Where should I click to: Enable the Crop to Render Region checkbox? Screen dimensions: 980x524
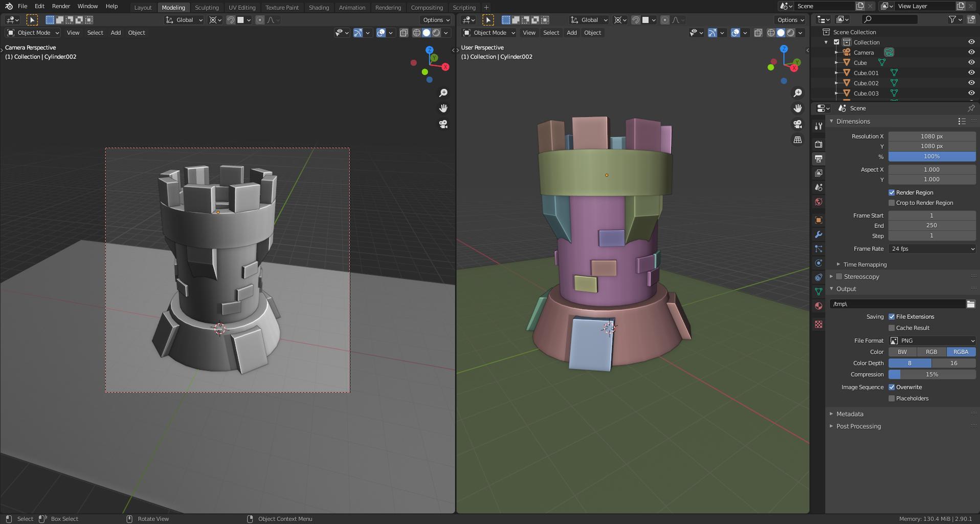[892, 203]
